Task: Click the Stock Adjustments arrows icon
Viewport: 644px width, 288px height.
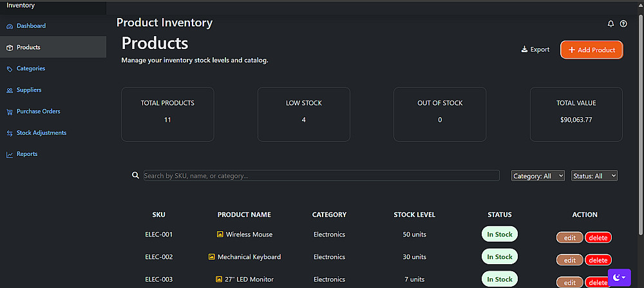Action: pos(9,133)
